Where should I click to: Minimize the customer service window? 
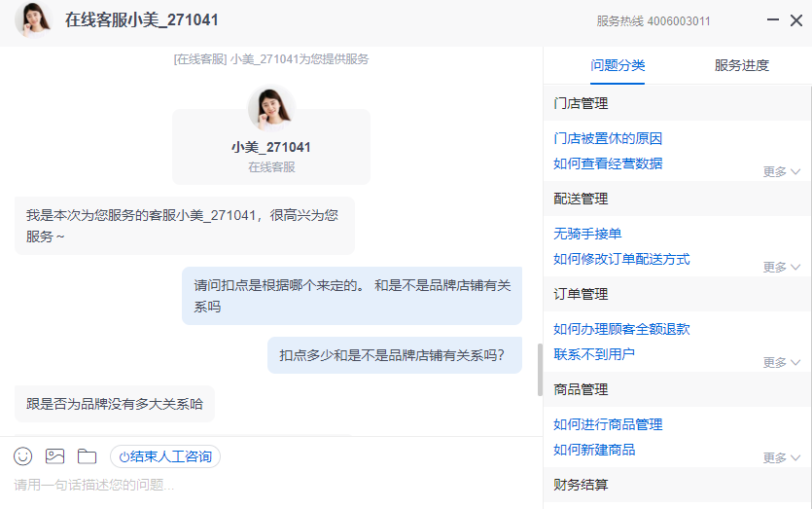point(772,20)
